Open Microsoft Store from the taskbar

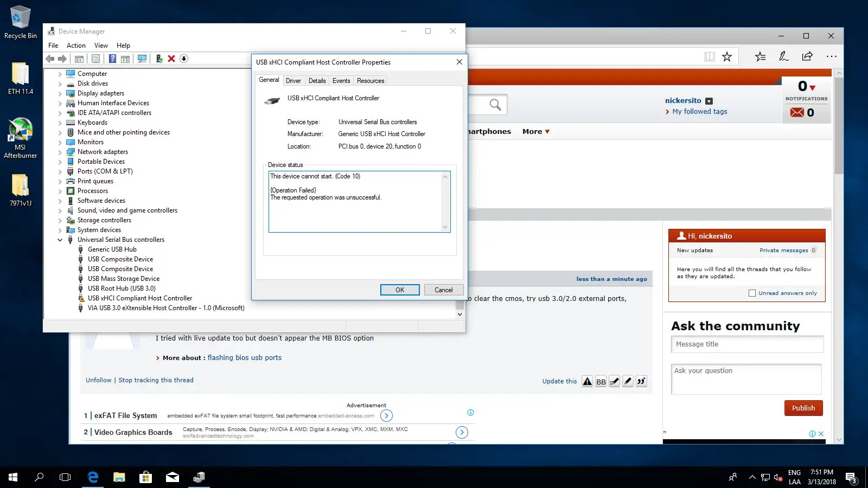click(x=145, y=477)
